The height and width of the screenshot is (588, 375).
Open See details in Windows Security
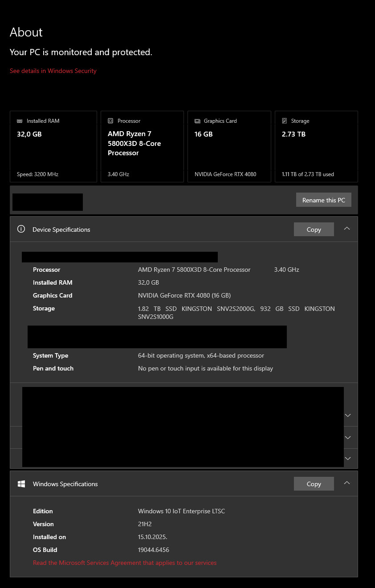(x=53, y=71)
